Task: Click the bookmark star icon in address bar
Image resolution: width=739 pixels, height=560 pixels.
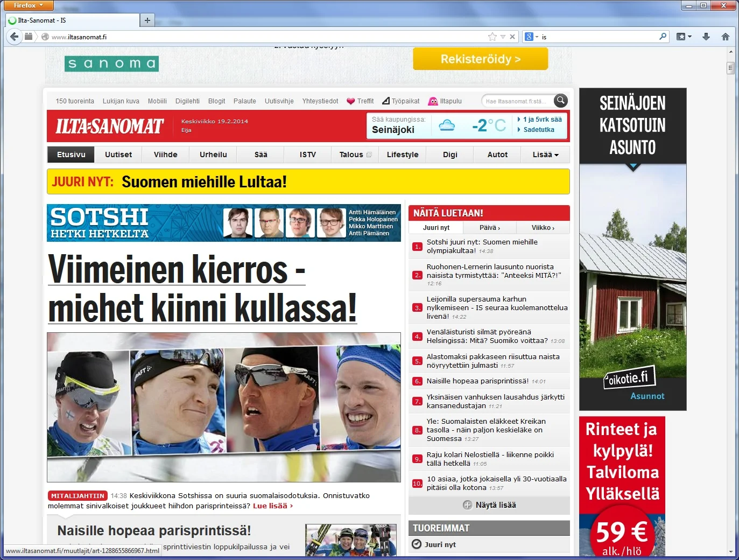Action: tap(492, 37)
